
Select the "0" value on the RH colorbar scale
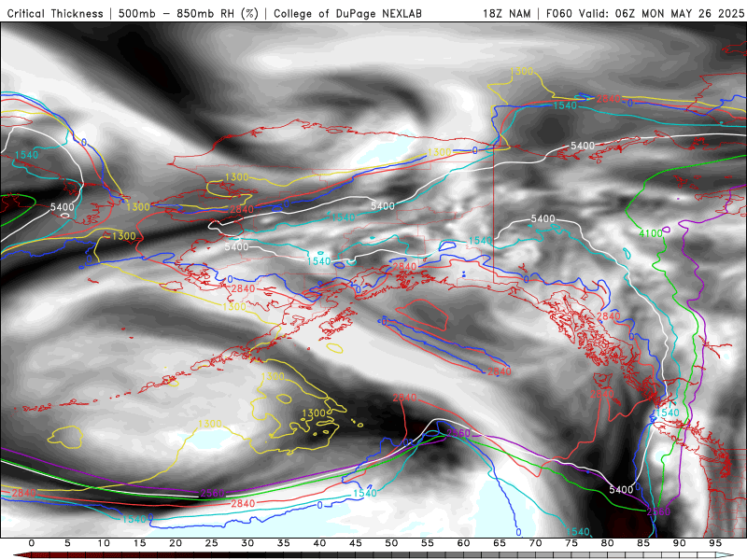tap(32, 543)
